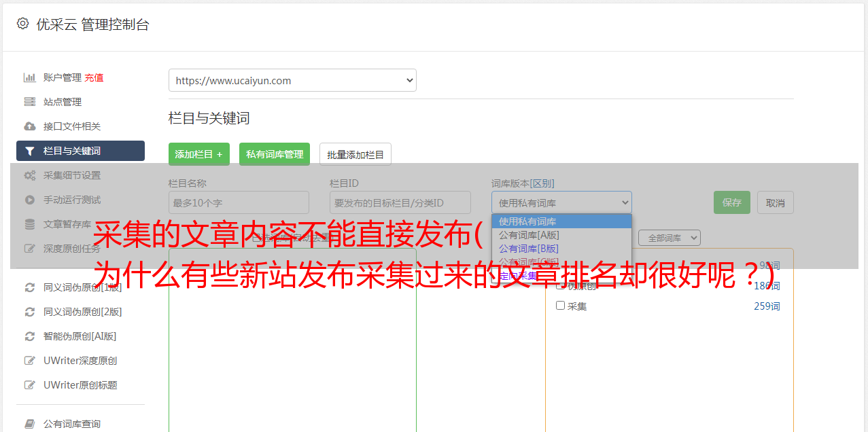Image resolution: width=868 pixels, height=432 pixels.
Task: Open 智能伪原创[AI版] tool
Action: [x=80, y=336]
